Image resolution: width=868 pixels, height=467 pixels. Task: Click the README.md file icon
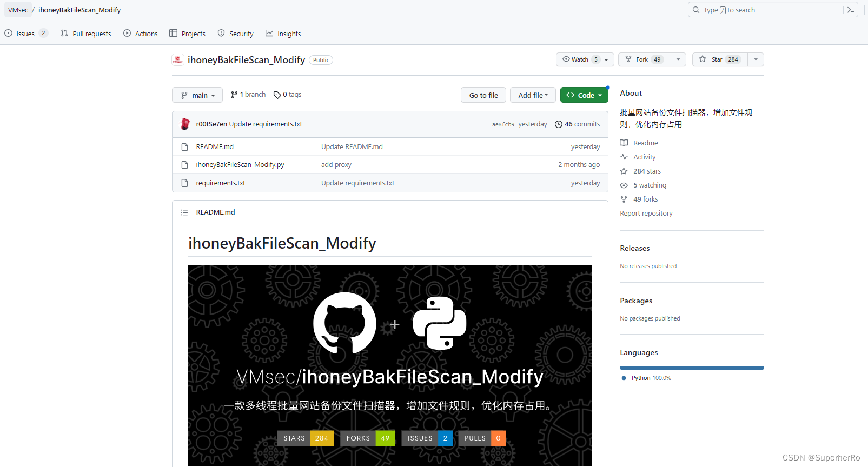(184, 147)
